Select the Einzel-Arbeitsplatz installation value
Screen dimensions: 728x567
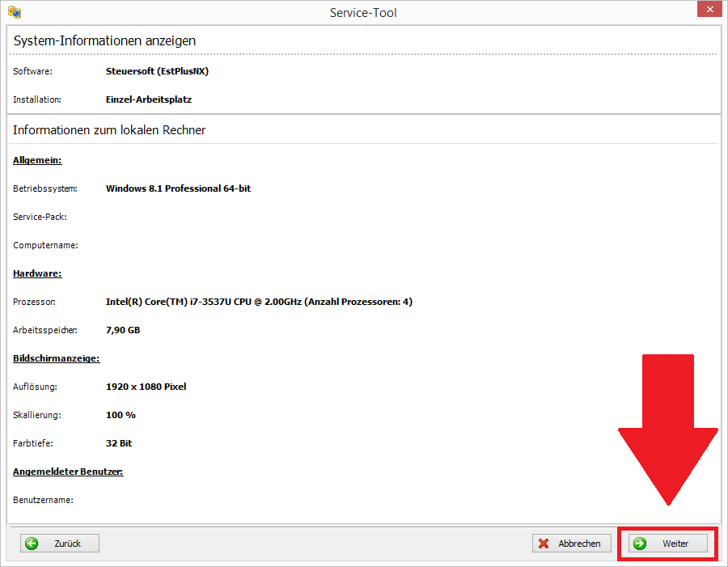(x=149, y=99)
